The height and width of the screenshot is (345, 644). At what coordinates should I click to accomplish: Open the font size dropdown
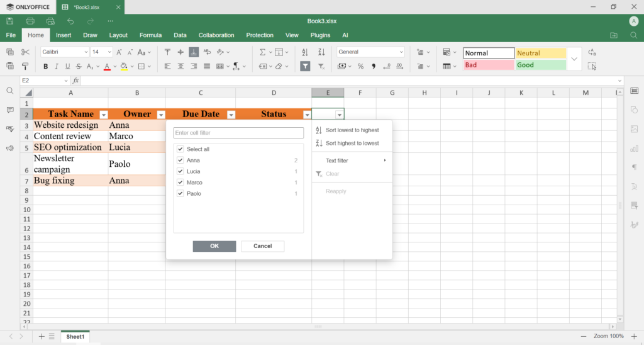click(109, 52)
